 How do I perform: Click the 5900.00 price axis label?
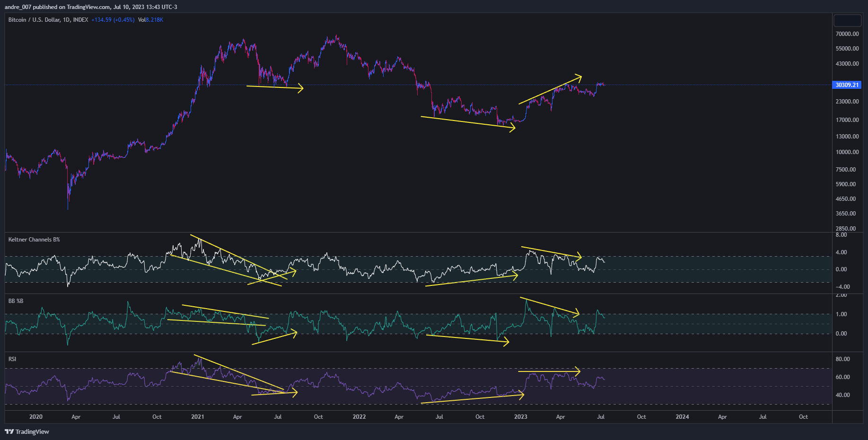[x=846, y=184]
